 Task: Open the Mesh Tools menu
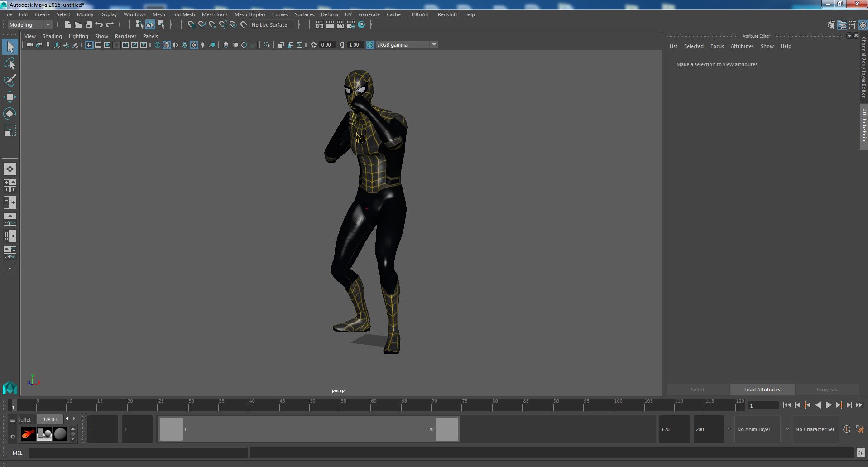click(x=215, y=14)
